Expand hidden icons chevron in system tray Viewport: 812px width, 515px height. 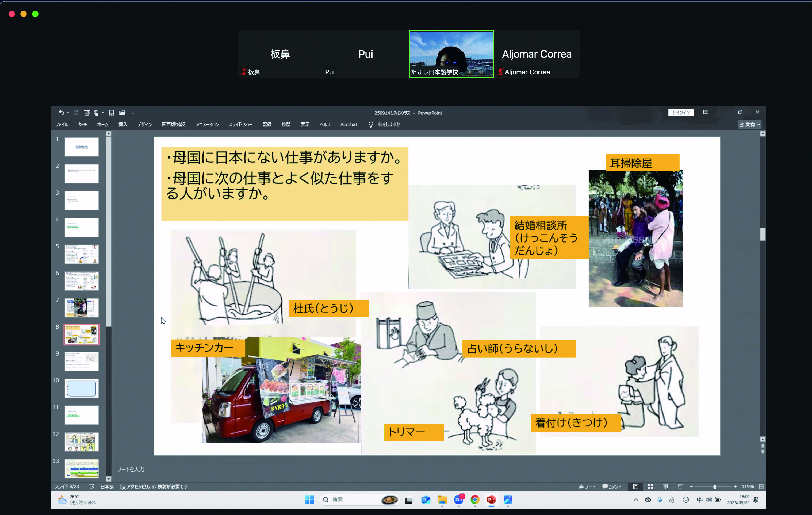tap(636, 500)
